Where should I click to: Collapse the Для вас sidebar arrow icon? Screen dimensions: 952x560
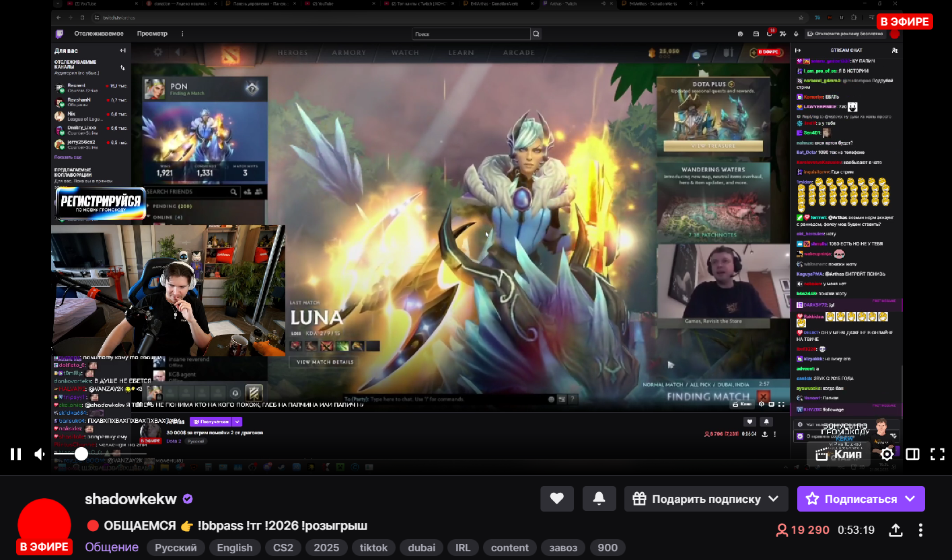click(x=122, y=50)
